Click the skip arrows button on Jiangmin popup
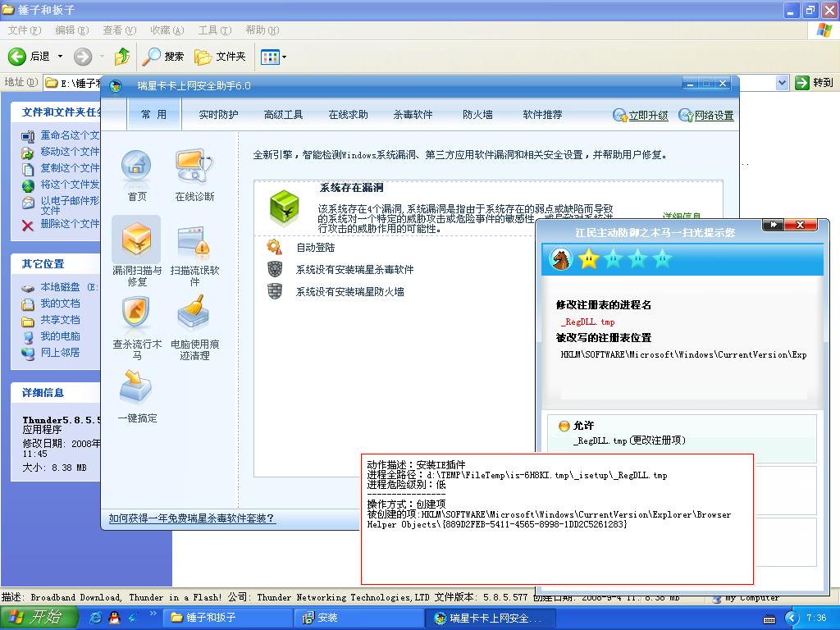This screenshot has height=630, width=840. [773, 225]
